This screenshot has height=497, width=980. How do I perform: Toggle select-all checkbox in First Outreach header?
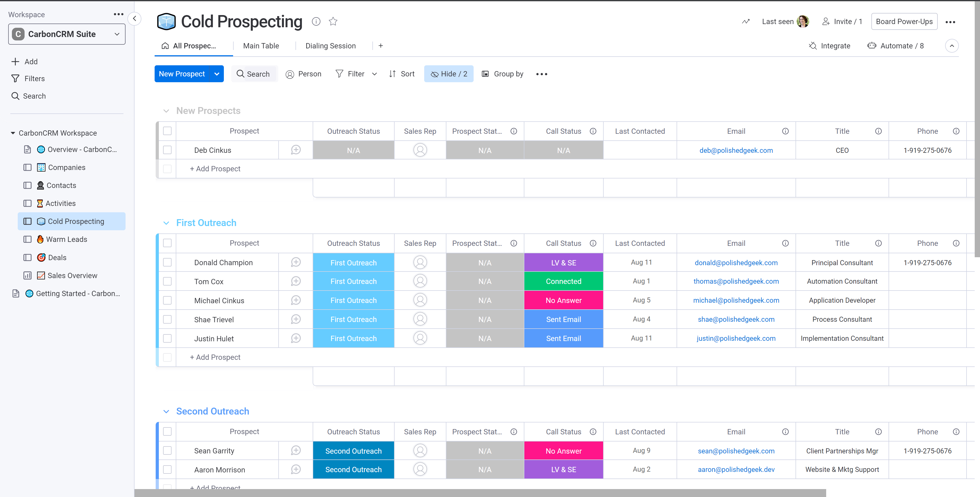click(x=167, y=243)
